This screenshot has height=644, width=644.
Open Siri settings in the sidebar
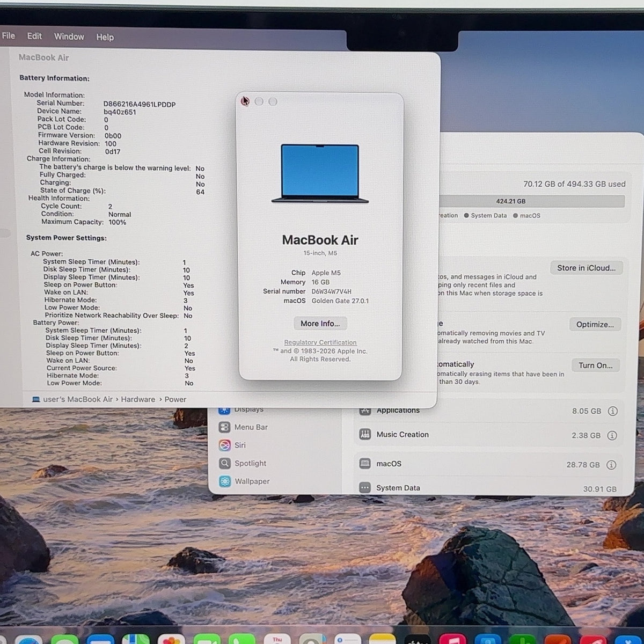(232, 445)
